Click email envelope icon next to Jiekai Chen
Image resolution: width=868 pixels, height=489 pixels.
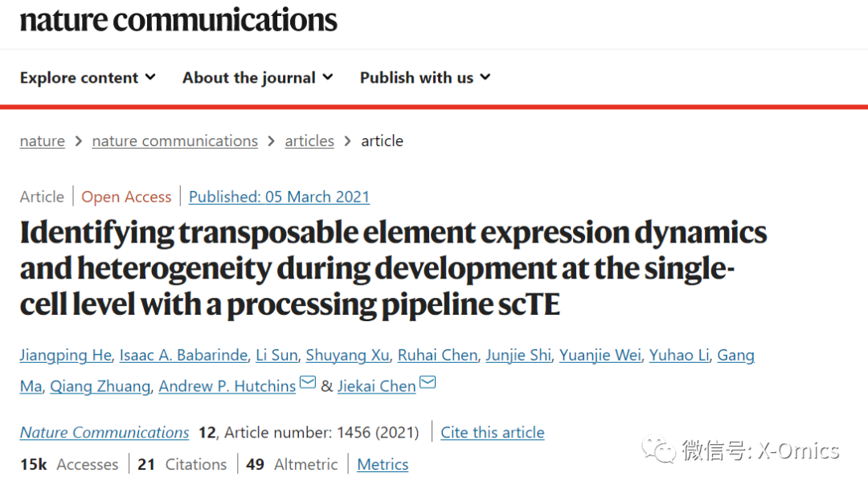[x=428, y=383]
